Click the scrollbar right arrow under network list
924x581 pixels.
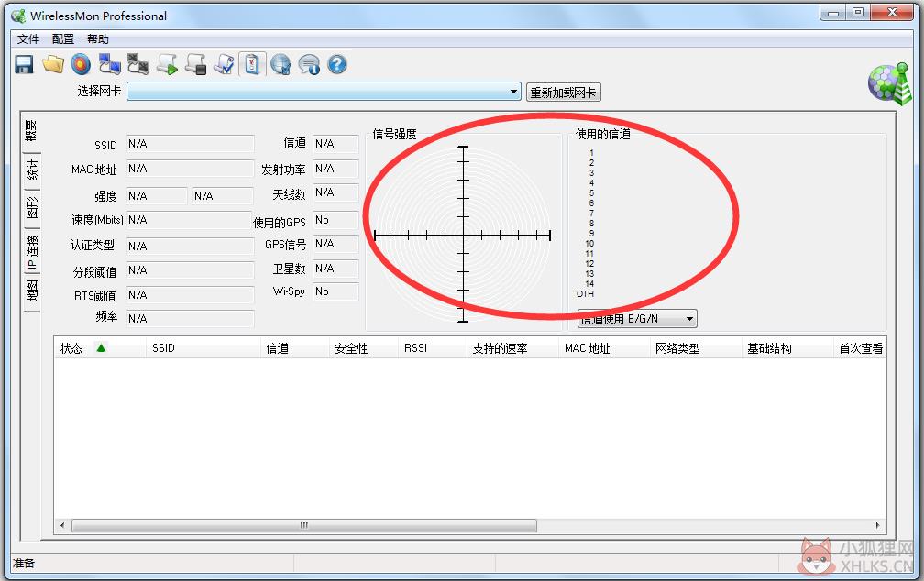pos(877,525)
